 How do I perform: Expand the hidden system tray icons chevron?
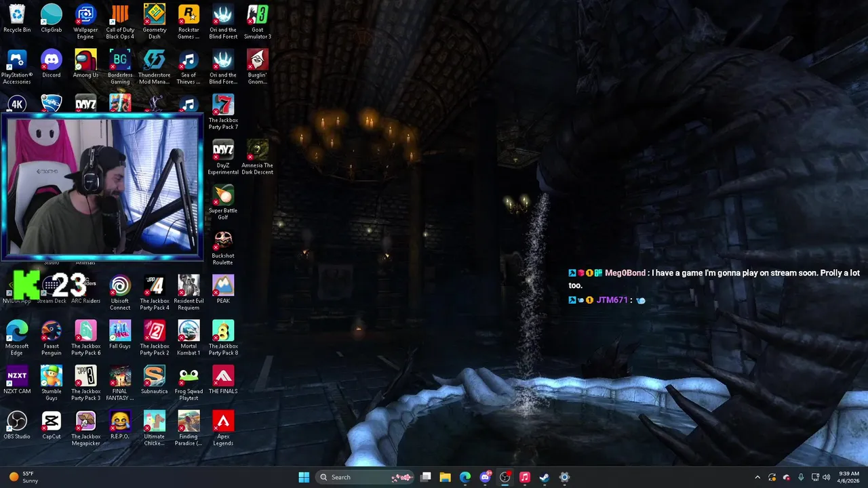(758, 477)
